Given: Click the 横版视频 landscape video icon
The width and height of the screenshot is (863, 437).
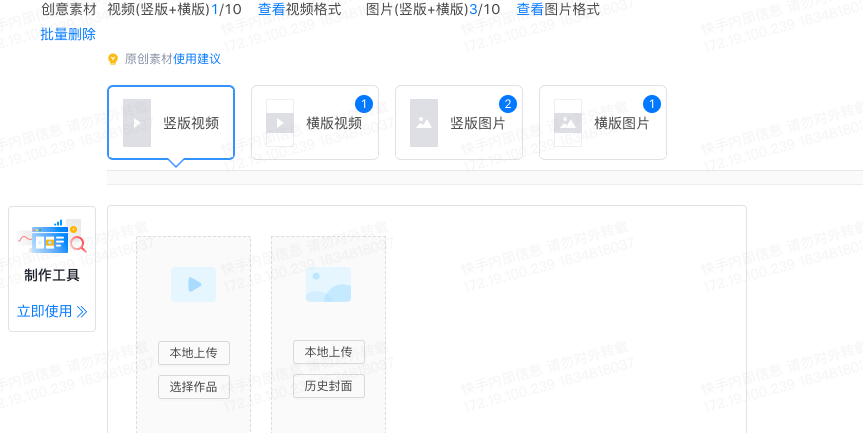Looking at the screenshot, I should [280, 123].
